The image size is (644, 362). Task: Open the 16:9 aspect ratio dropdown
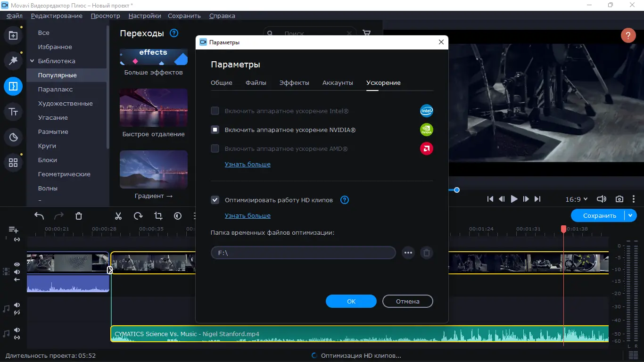coord(577,199)
